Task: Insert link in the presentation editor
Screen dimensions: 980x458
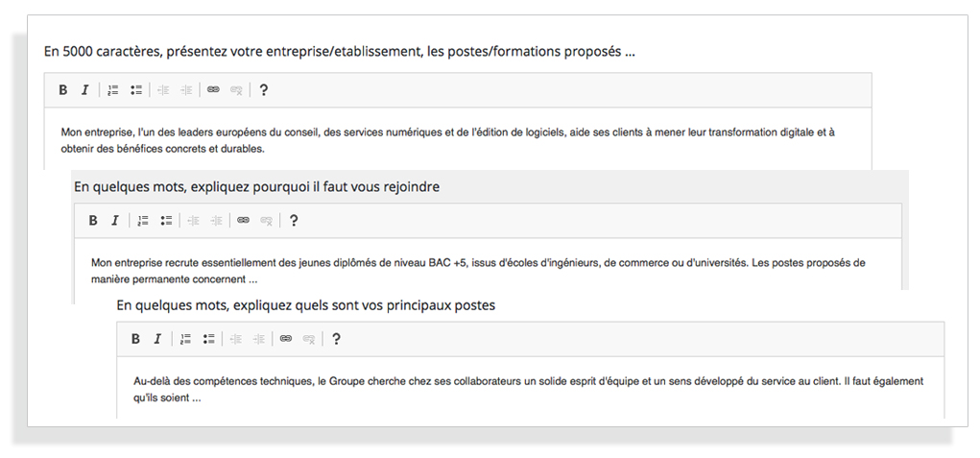Action: (x=213, y=90)
